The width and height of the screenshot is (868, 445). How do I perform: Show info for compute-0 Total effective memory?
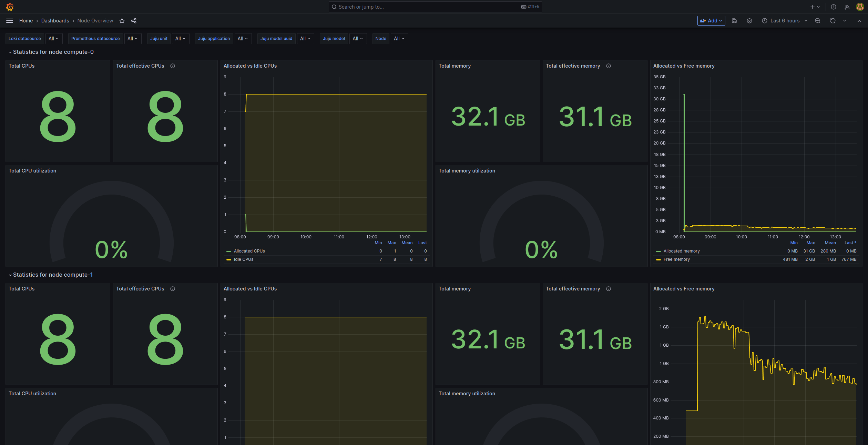609,66
